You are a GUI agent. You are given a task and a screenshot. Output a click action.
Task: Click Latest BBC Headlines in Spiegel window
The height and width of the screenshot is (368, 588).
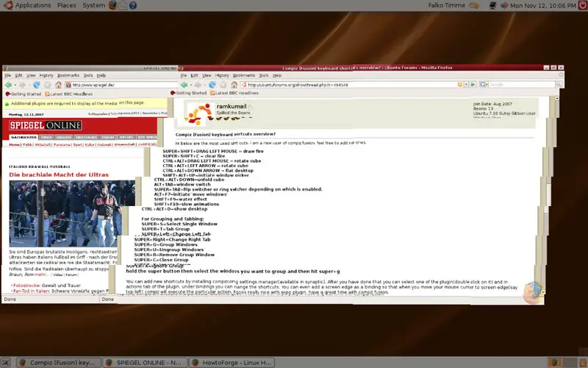coord(68,94)
